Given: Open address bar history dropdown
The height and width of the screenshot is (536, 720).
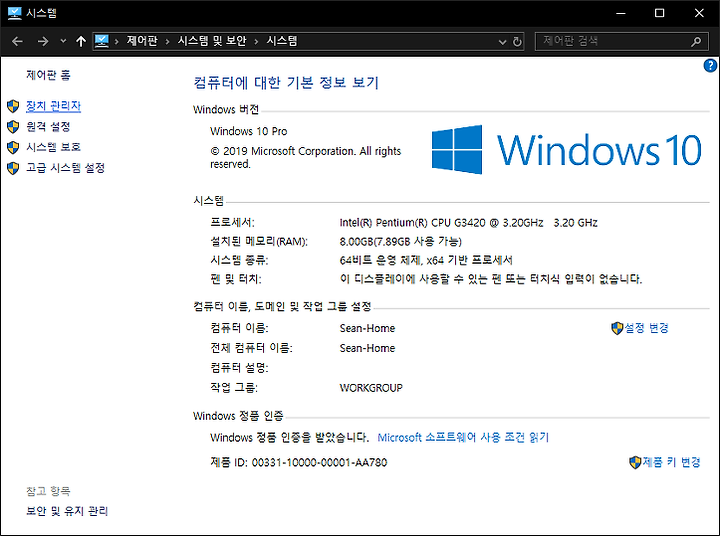Looking at the screenshot, I should click(502, 42).
